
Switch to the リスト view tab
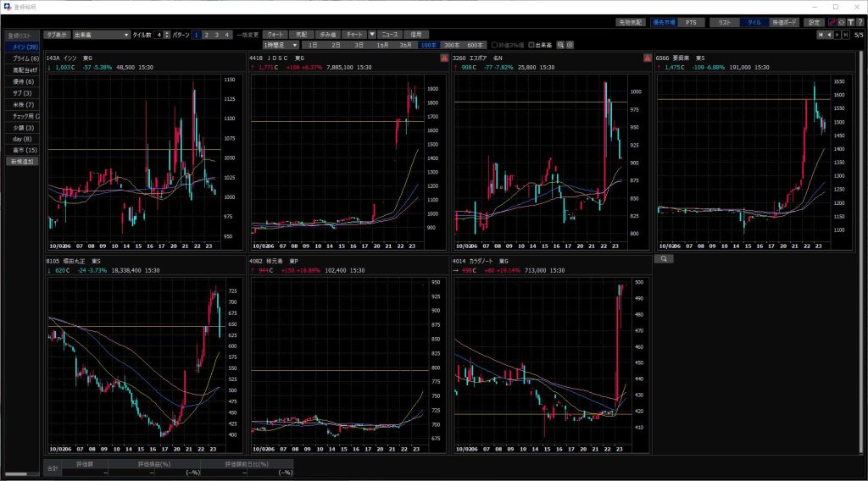click(x=723, y=22)
